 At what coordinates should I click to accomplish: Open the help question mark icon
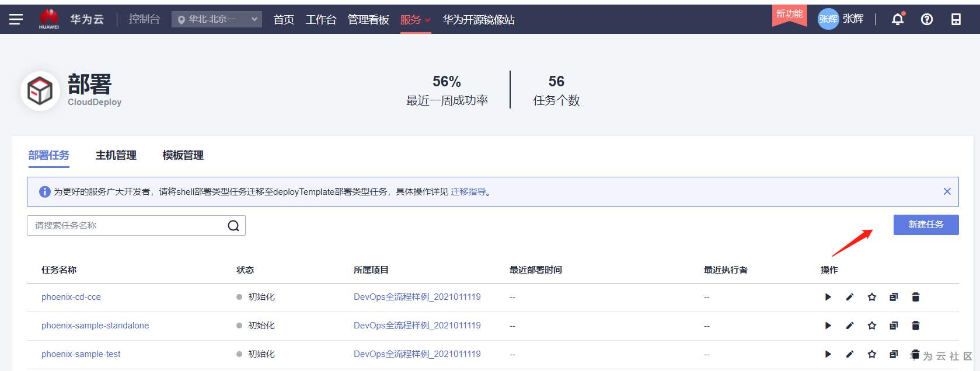pos(926,19)
